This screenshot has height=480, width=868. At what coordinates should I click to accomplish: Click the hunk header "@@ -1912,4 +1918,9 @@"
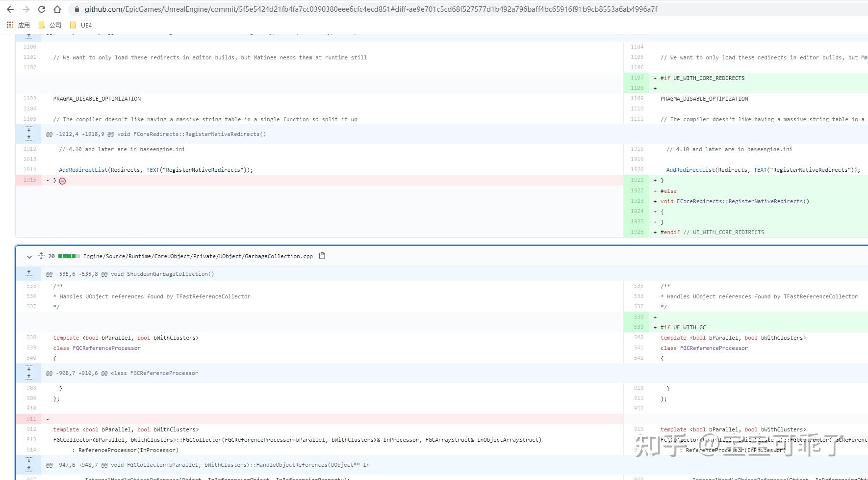click(x=156, y=134)
